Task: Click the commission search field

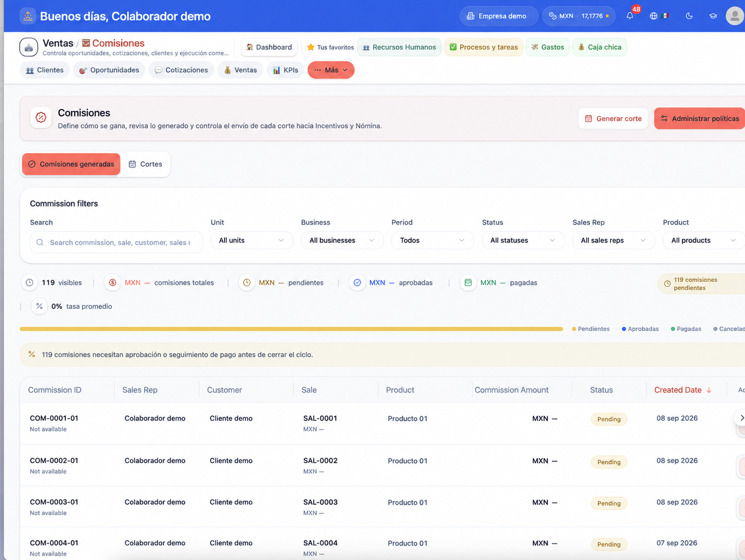Action: click(x=116, y=242)
